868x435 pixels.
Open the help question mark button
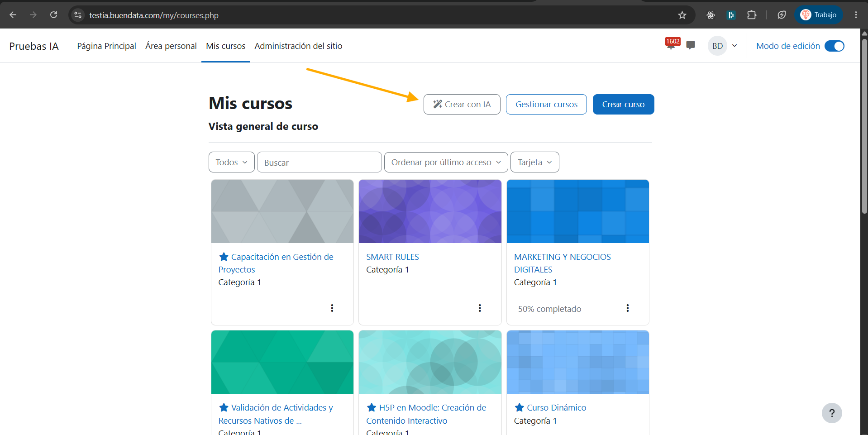point(832,413)
